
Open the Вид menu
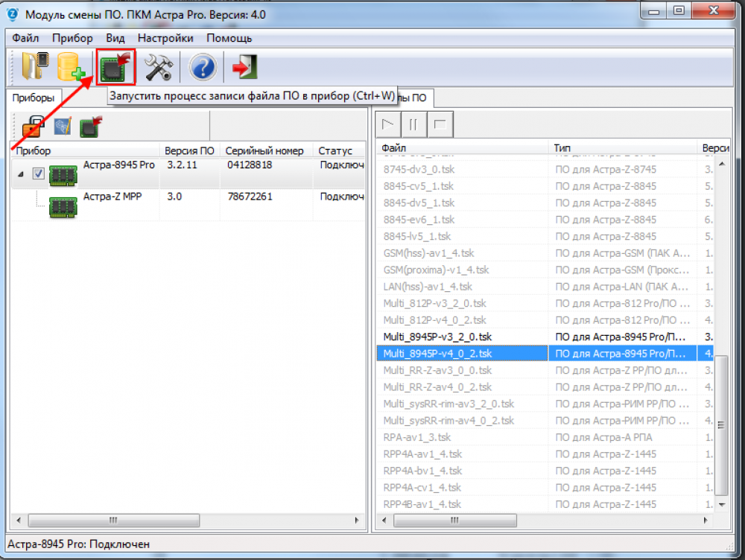coord(115,38)
